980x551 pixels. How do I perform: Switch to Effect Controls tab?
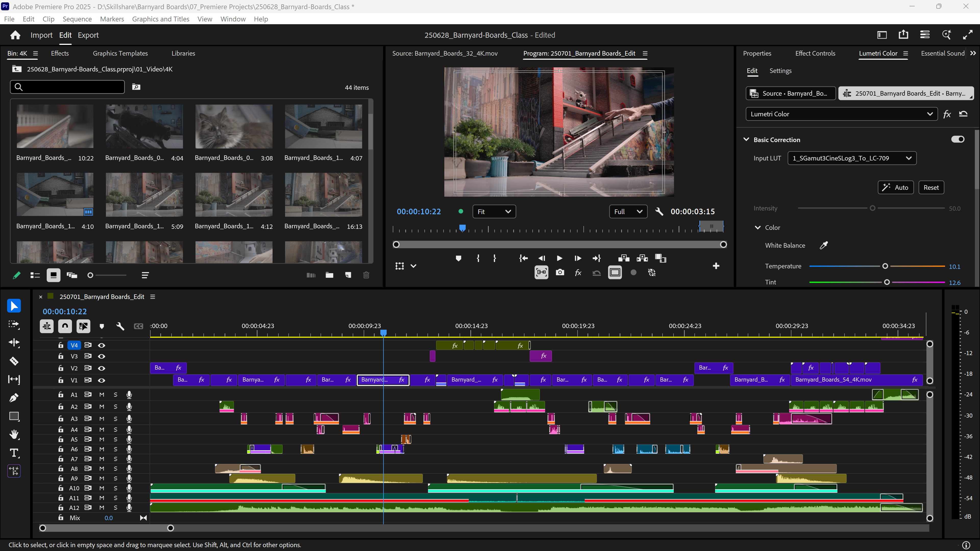815,53
